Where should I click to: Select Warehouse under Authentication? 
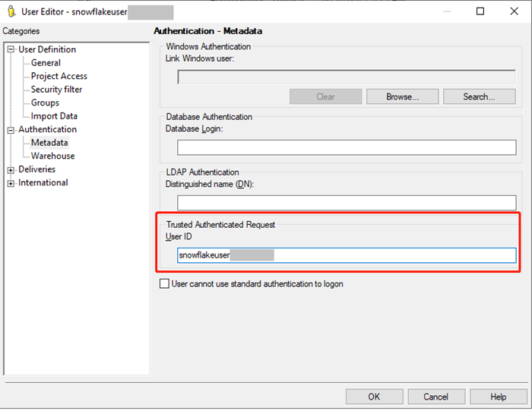click(52, 156)
